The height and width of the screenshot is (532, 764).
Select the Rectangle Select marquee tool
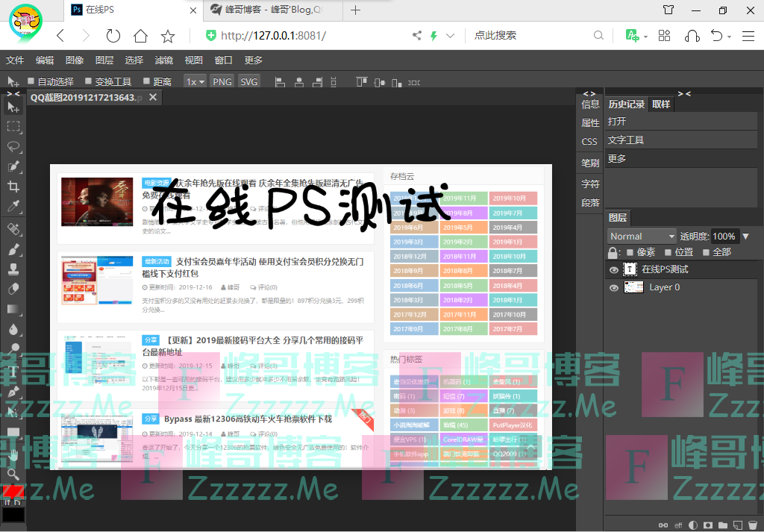tap(13, 127)
